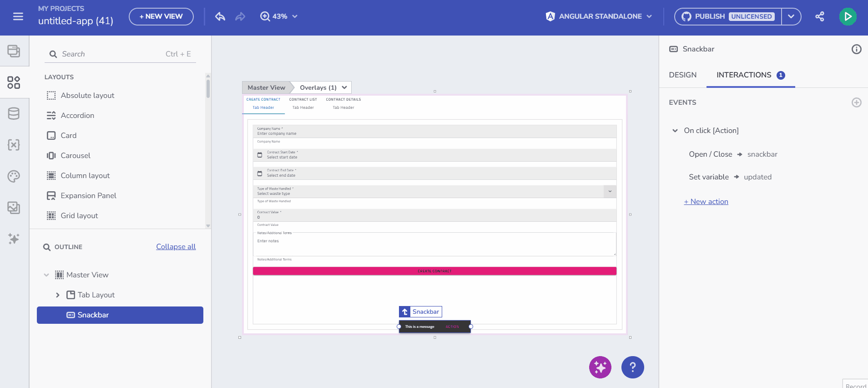Switch to the DESIGN tab
This screenshot has width=868, height=388.
pos(682,75)
